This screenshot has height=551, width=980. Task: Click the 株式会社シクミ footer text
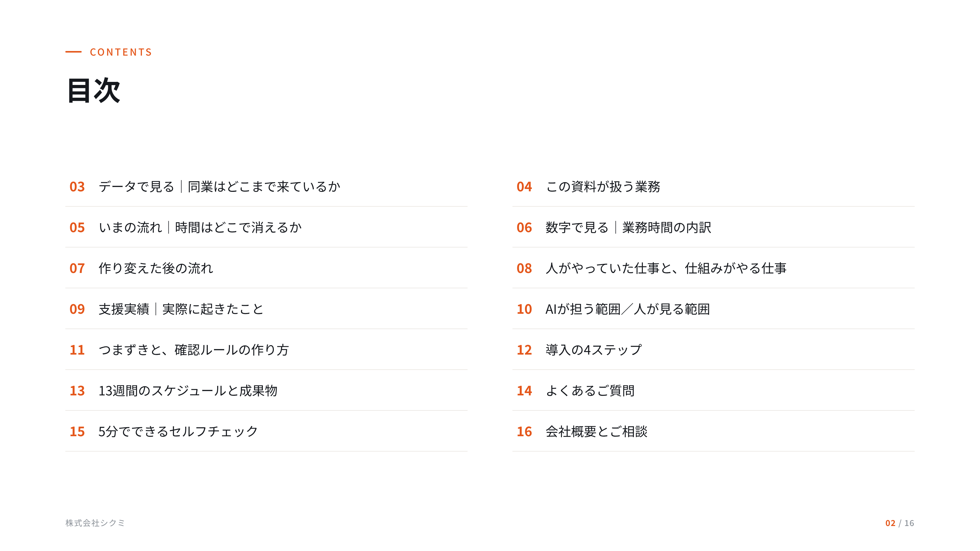pos(95,523)
